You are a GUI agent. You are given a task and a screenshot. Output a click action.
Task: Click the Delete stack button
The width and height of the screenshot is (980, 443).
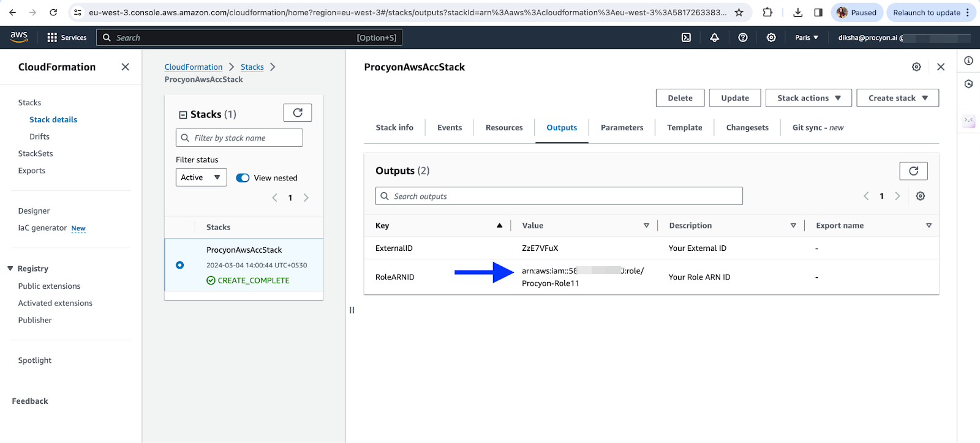click(680, 98)
